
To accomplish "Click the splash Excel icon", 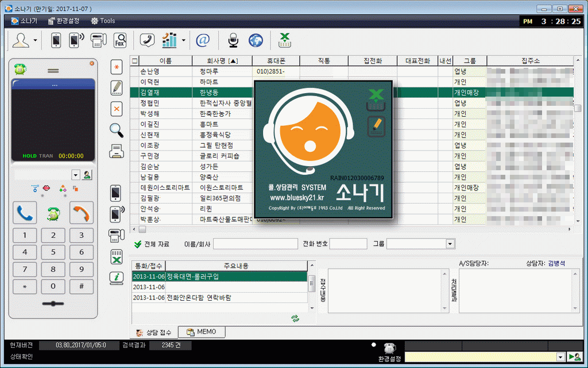I will point(376,100).
